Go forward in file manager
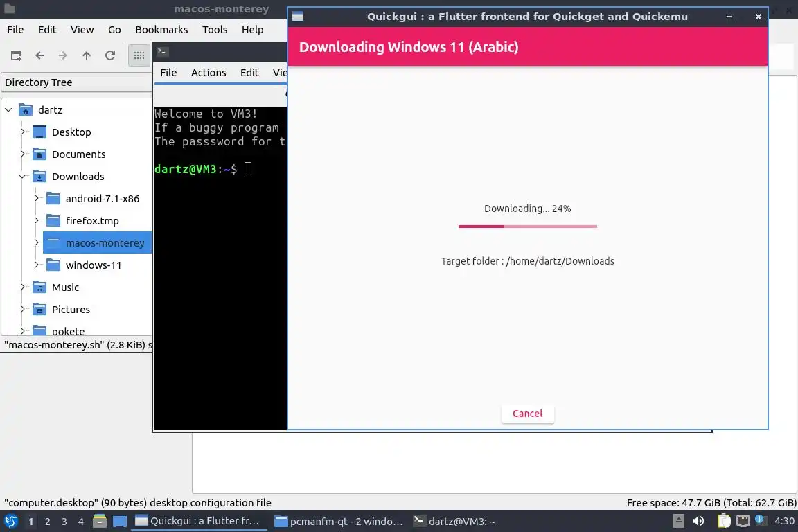798x532 pixels. click(x=62, y=55)
